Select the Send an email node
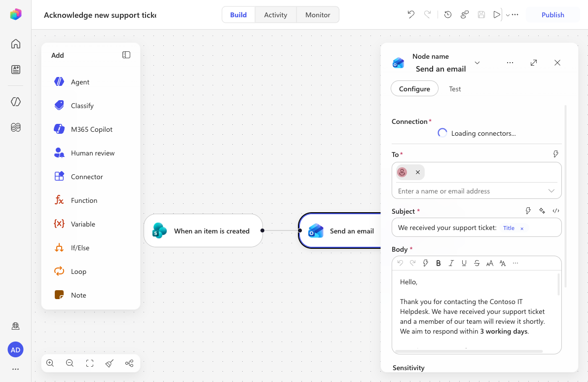The height and width of the screenshot is (382, 588). [340, 230]
